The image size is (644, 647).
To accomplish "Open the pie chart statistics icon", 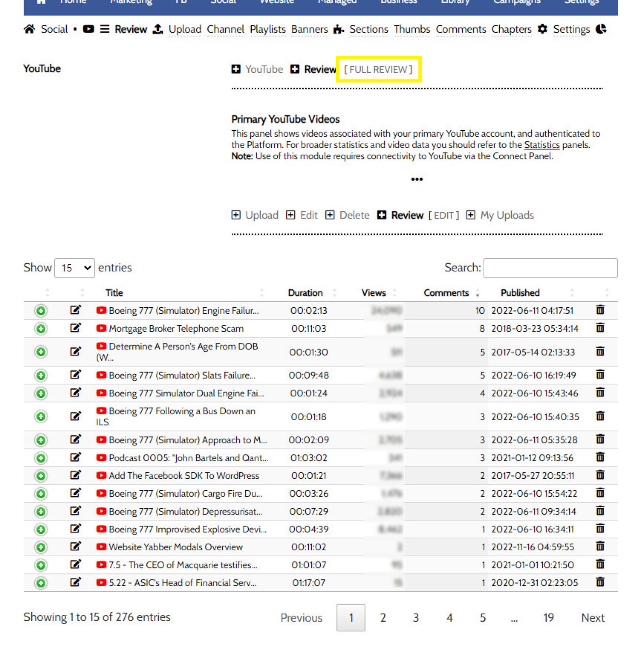I will (601, 29).
